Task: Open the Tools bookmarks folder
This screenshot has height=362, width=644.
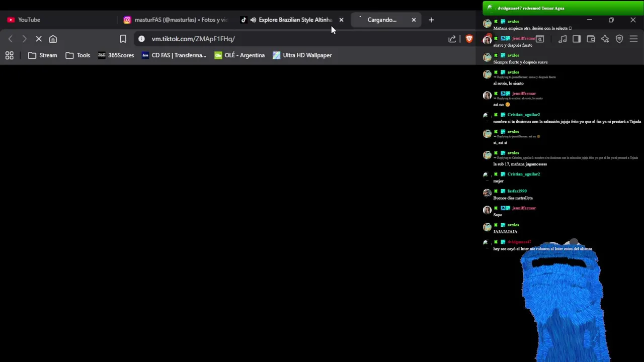Action: [77, 55]
